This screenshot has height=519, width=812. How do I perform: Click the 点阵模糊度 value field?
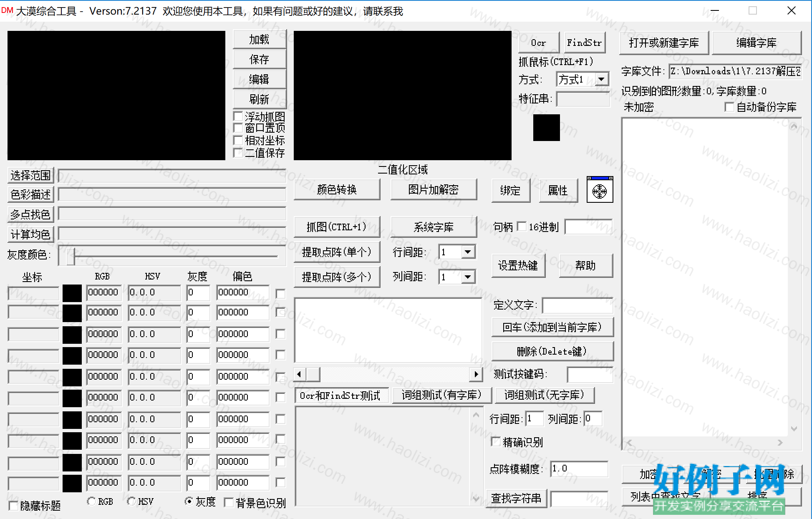click(579, 469)
